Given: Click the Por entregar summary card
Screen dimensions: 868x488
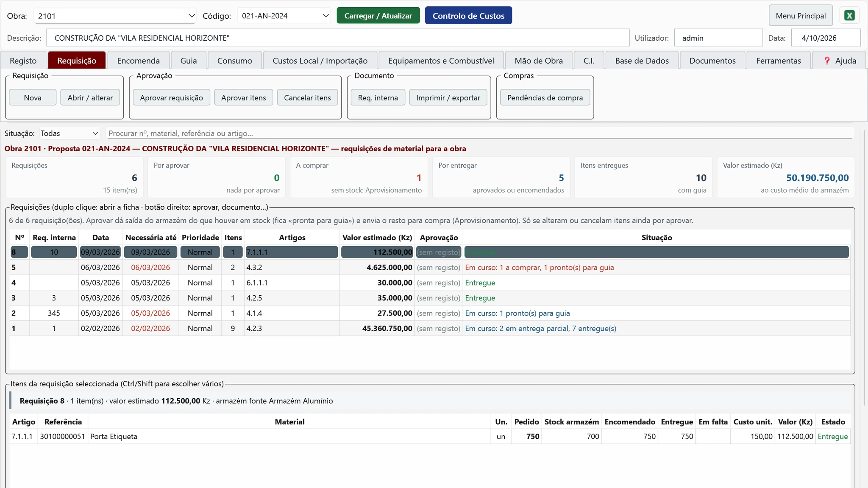Looking at the screenshot, I should pyautogui.click(x=501, y=177).
